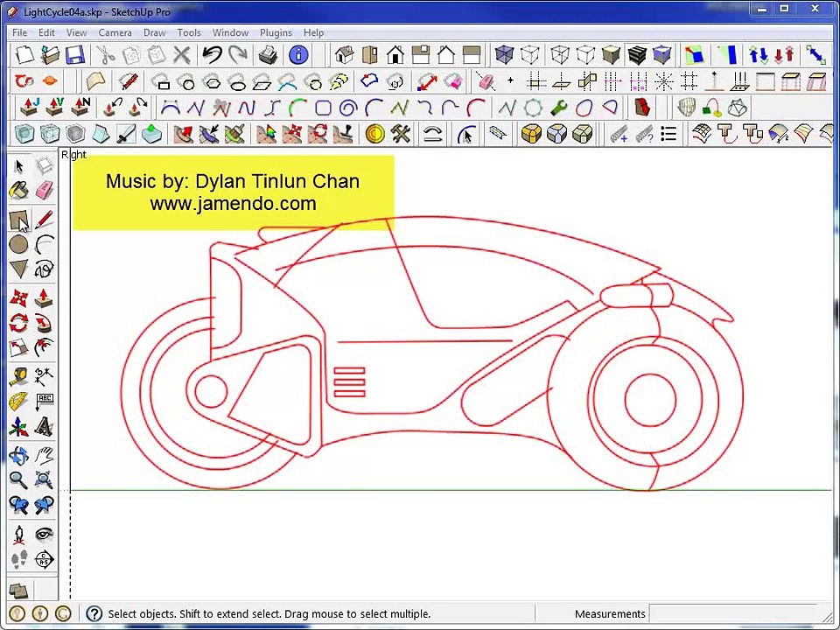Viewport: 840px width, 630px height.
Task: Select the Polygon tool
Action: tap(18, 269)
